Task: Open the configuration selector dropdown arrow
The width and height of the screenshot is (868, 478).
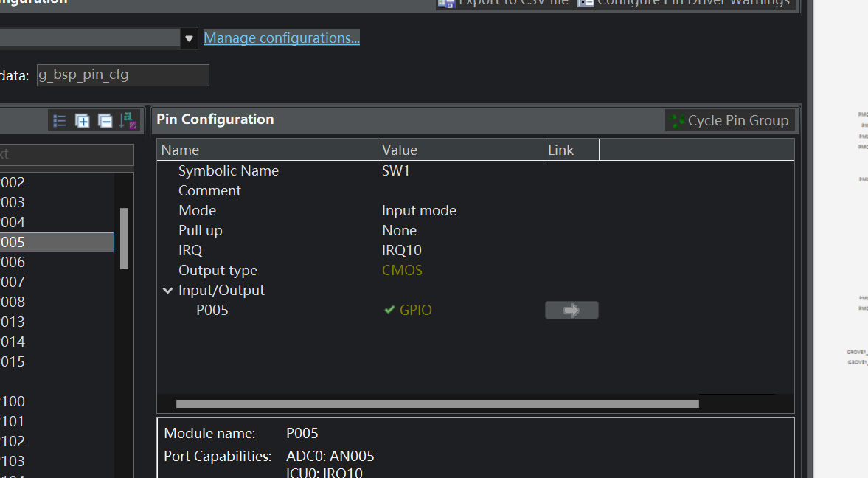Action: 189,39
